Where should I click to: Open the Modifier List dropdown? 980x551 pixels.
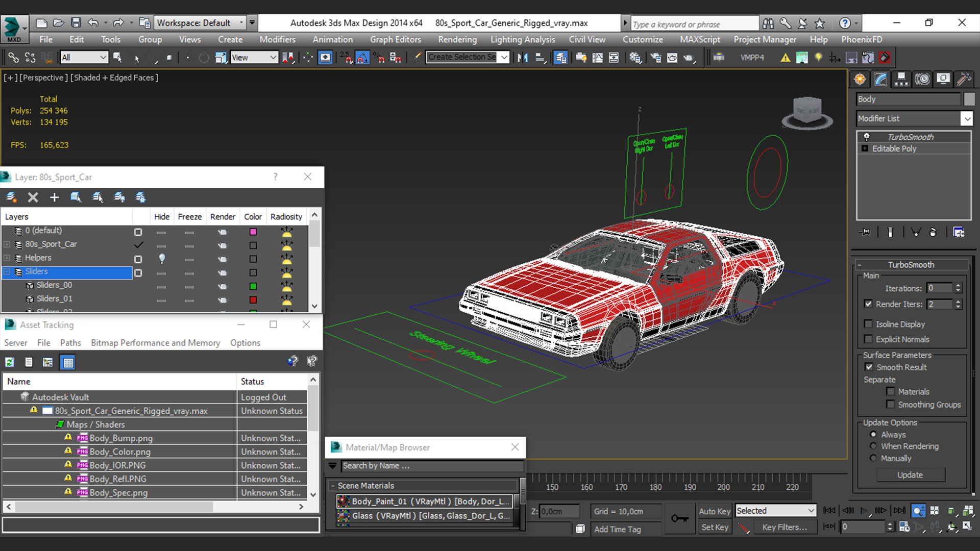click(967, 118)
